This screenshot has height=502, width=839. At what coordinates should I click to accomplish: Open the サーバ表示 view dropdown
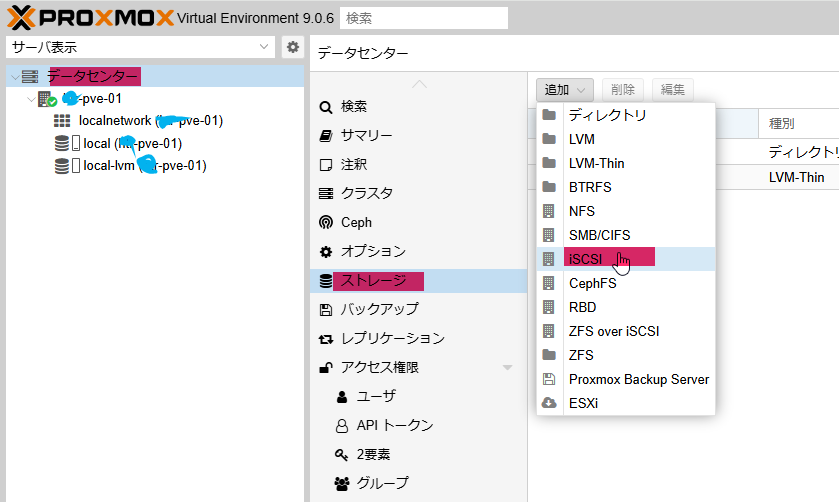click(x=140, y=47)
